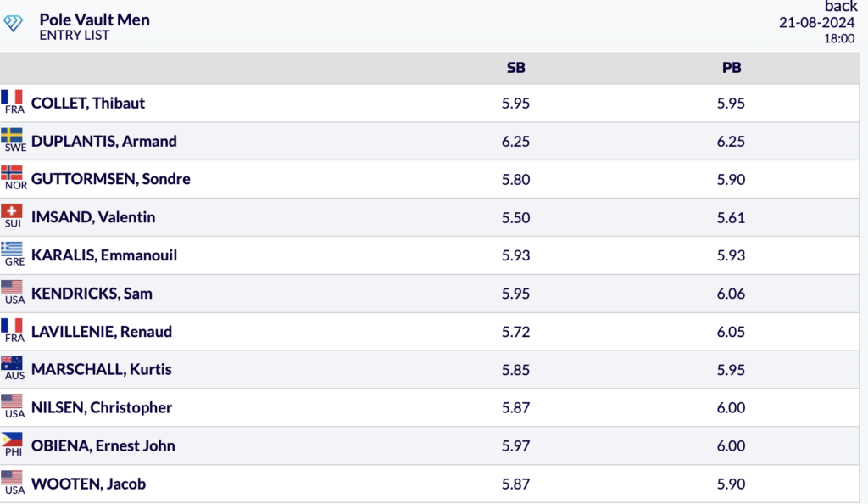868x504 pixels.
Task: Open athlete DUPLANTIS, Armand
Action: (104, 141)
